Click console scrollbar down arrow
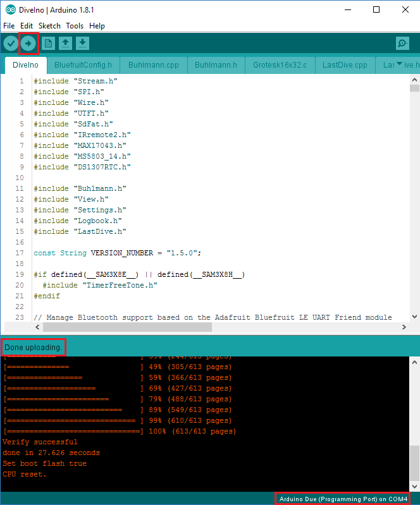420x505 pixels. [414, 486]
